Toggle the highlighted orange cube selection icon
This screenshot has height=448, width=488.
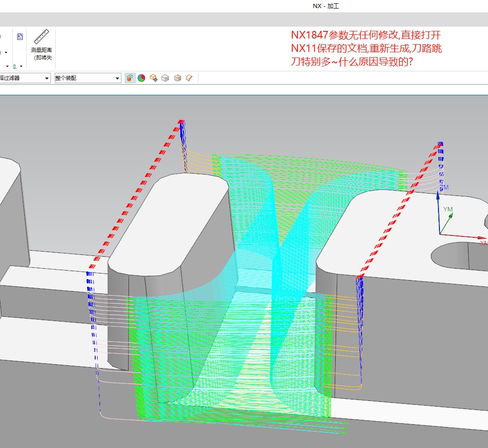(130, 78)
